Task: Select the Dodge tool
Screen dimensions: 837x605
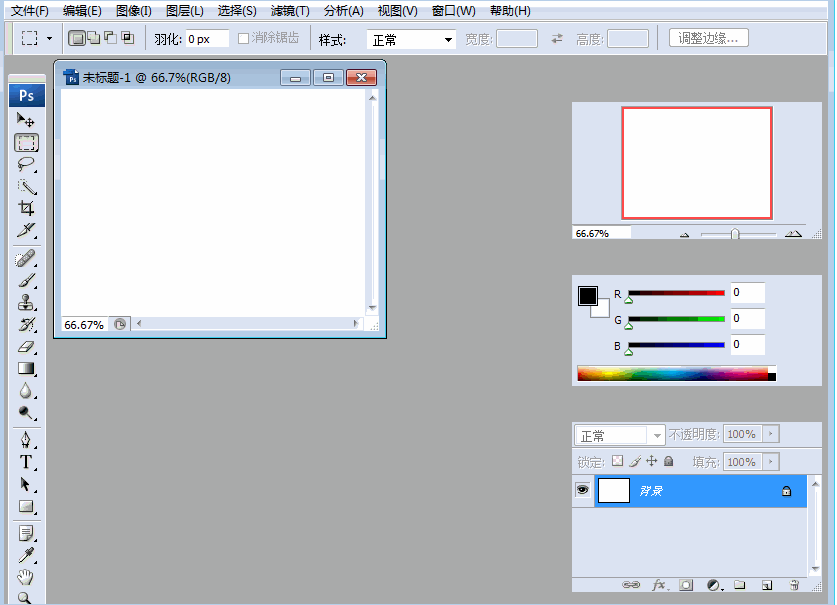Action: (26, 412)
